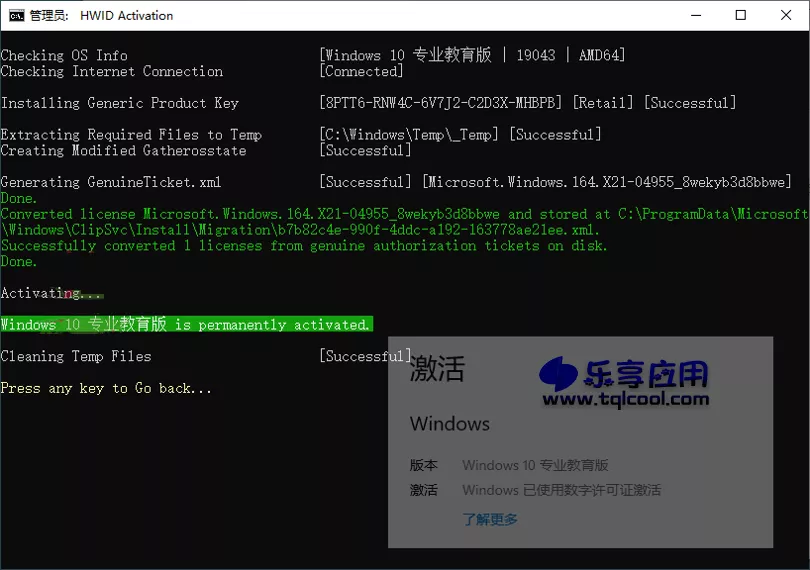Screen dimensions: 810x570
Task: Click the 'AMD64]' architecture text
Action: 602,55
